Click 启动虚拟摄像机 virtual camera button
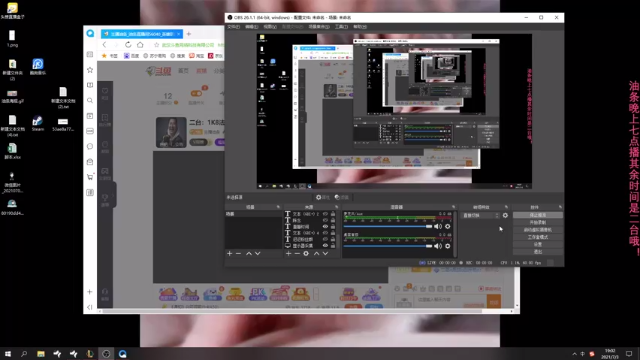Viewport: 640px width, 360px height. [538, 230]
